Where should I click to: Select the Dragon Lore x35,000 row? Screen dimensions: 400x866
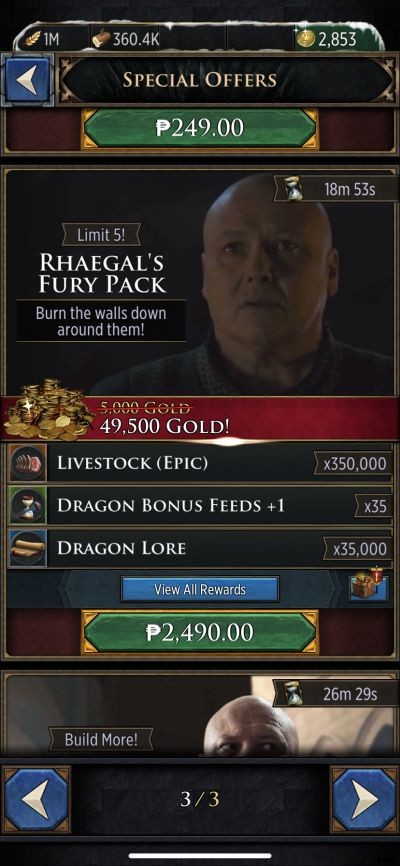[x=200, y=548]
